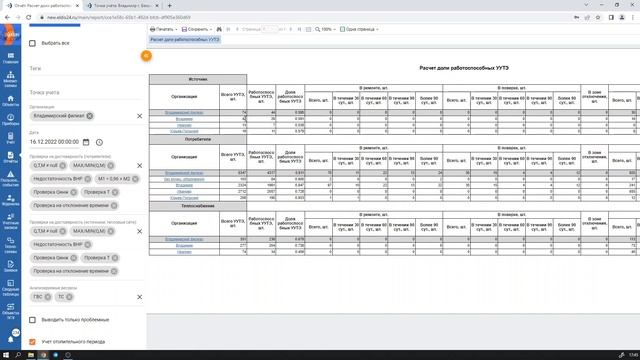
Task: Open Сводные таблицы in the sidebar
Action: point(10,288)
